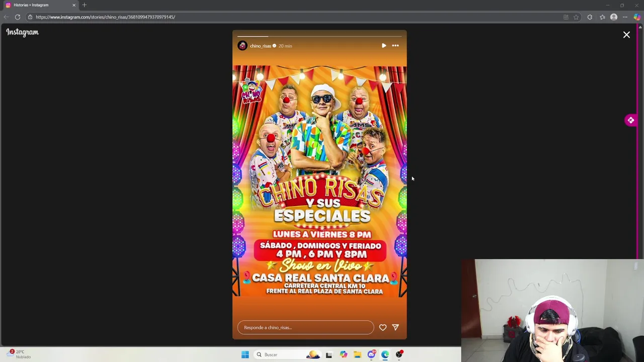Play the paused story
The width and height of the screenshot is (644, 362).
384,46
